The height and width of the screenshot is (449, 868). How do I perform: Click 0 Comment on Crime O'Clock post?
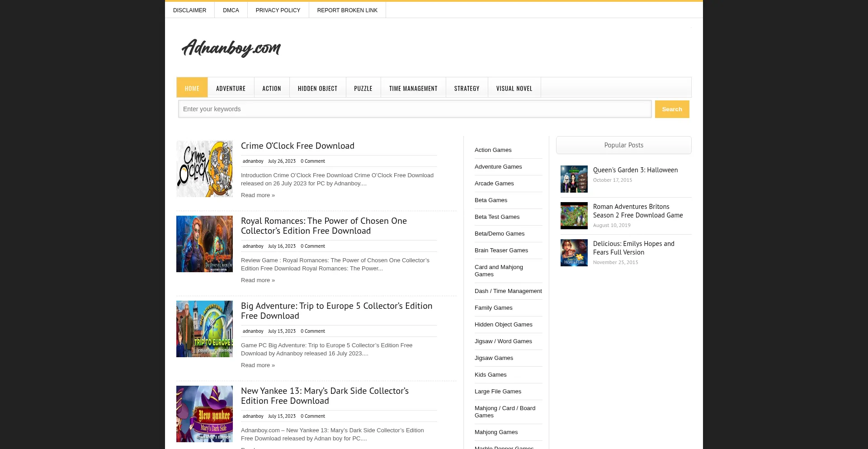tap(313, 161)
